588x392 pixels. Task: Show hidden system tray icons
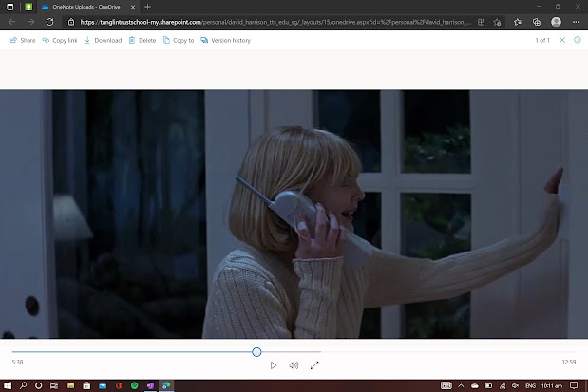[461, 385]
